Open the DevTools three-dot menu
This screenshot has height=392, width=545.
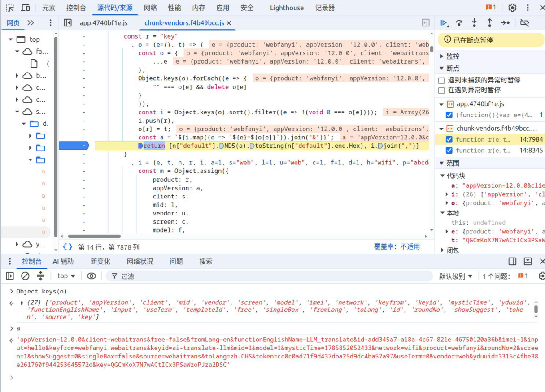[x=528, y=8]
